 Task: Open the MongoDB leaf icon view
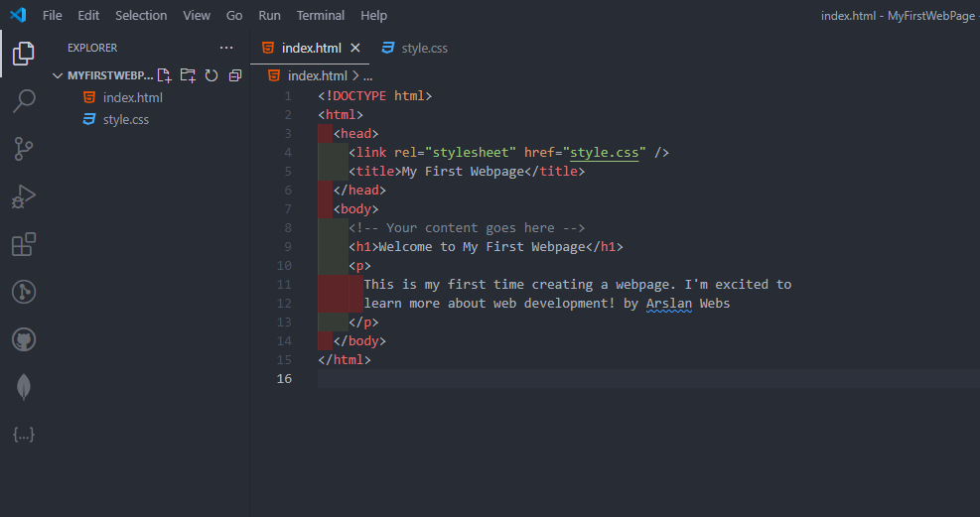23,387
